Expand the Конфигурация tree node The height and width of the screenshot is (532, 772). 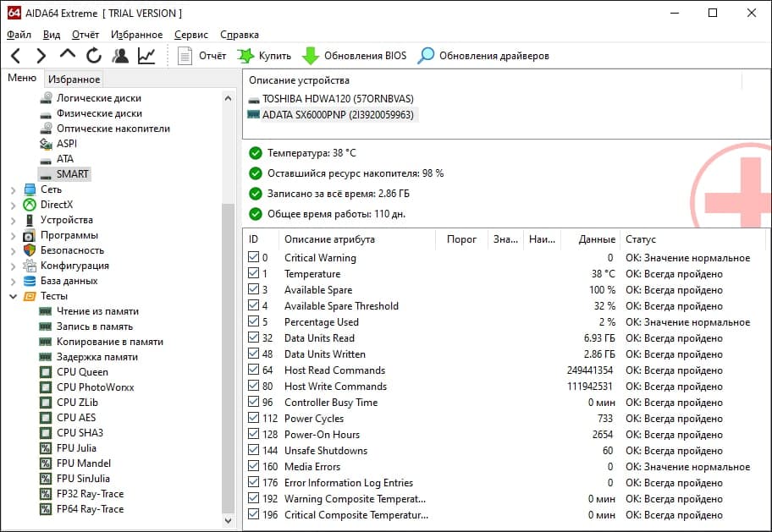(x=14, y=266)
